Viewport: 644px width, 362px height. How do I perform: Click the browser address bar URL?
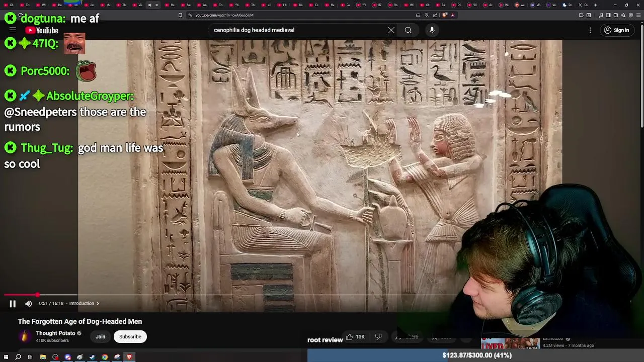click(x=224, y=15)
